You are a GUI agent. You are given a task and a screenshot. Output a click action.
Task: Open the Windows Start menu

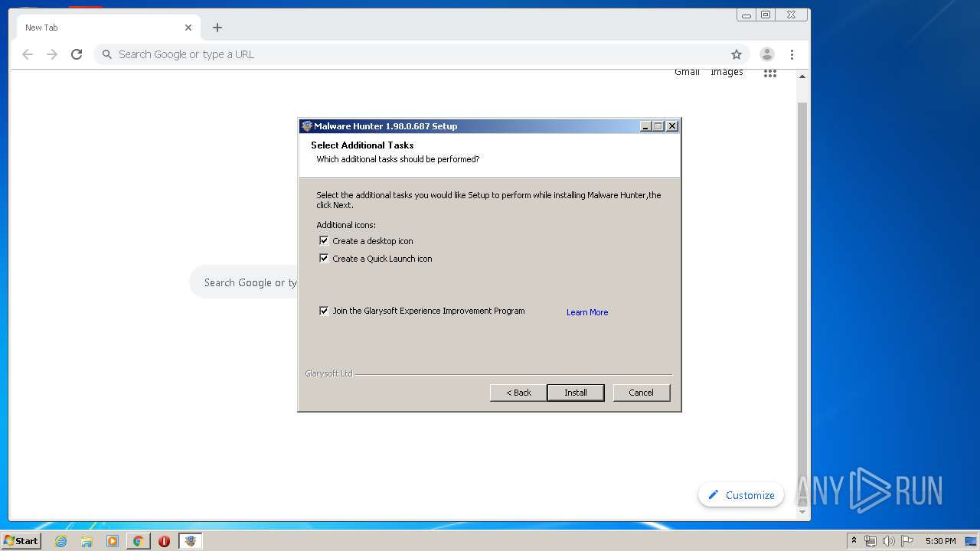pyautogui.click(x=21, y=540)
